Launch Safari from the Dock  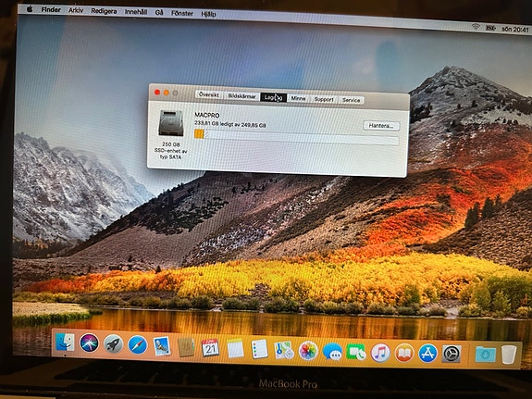point(138,344)
